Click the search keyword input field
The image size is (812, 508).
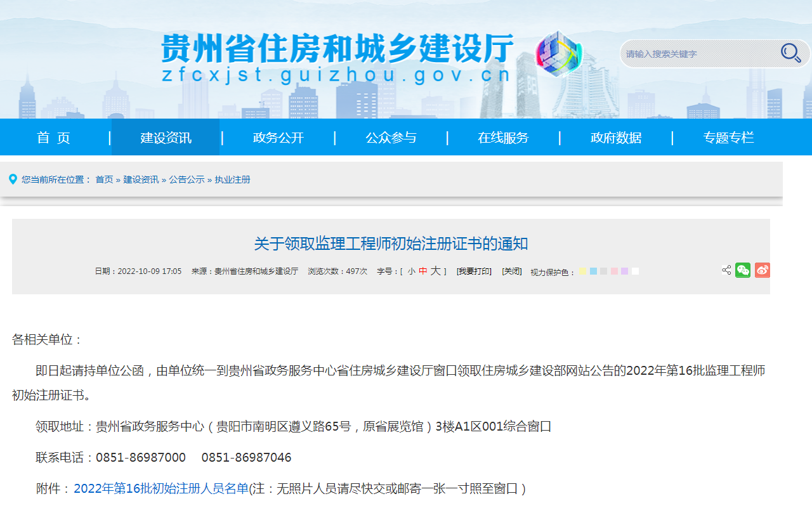[698, 54]
